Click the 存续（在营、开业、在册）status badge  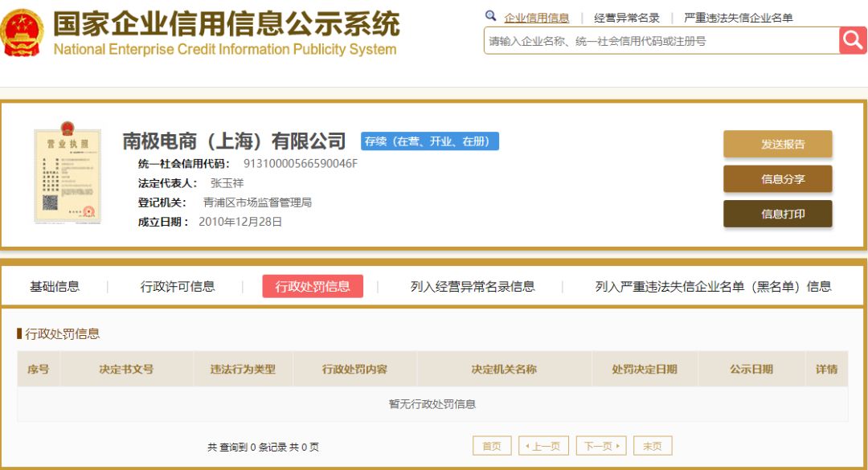[429, 141]
